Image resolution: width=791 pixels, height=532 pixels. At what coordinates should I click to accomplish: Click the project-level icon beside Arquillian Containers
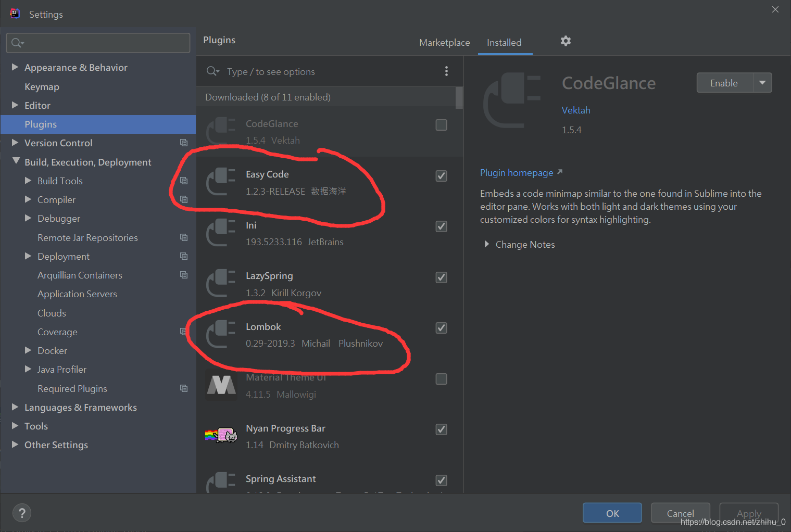184,275
